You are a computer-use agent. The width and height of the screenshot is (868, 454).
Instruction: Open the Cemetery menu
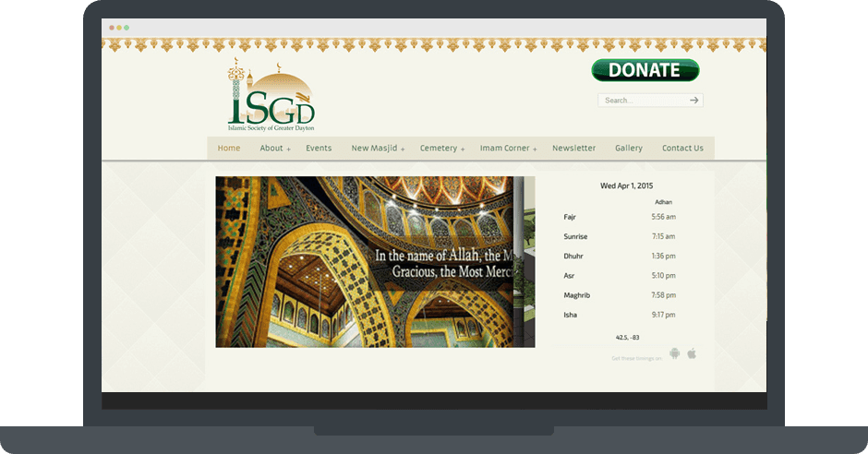click(x=439, y=149)
